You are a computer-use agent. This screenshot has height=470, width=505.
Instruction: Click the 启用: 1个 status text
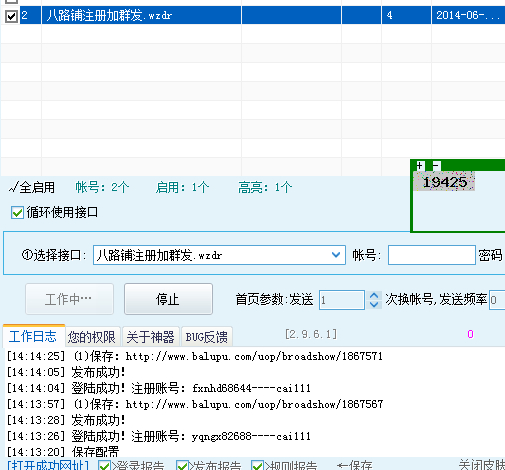[182, 187]
